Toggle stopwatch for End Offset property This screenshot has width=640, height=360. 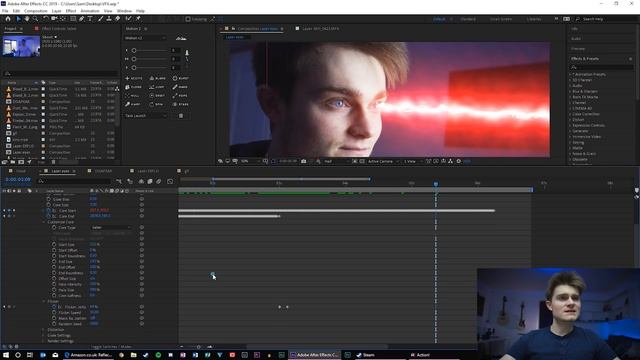(x=54, y=267)
